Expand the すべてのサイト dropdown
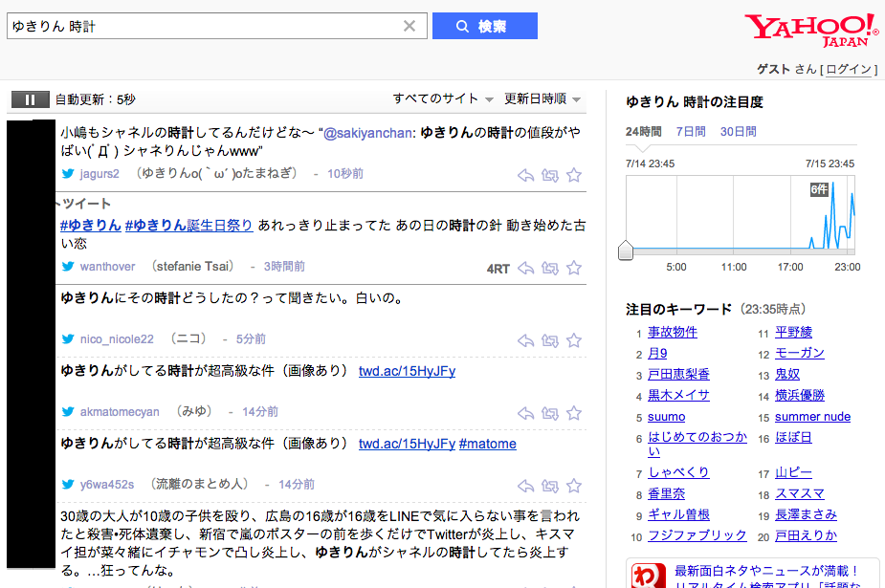 (x=442, y=98)
